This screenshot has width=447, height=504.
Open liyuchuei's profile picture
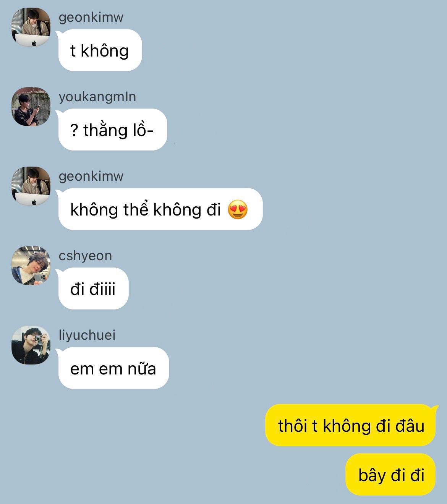31,345
